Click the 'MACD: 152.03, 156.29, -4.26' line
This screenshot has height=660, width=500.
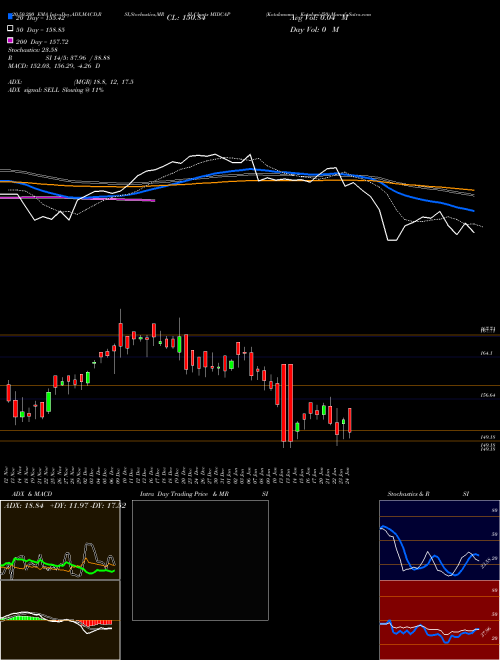[54, 66]
